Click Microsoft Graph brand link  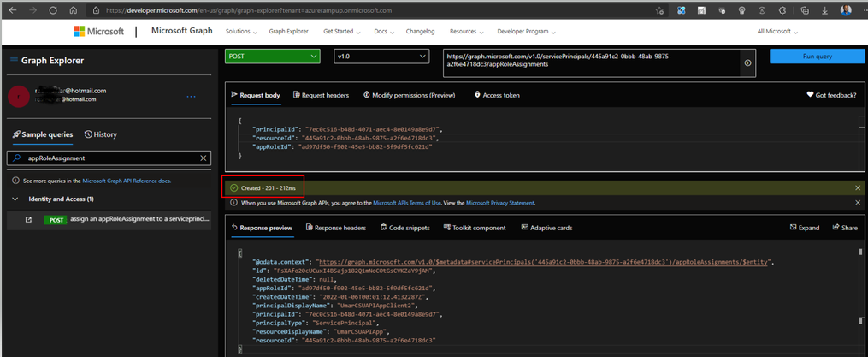[x=181, y=31]
